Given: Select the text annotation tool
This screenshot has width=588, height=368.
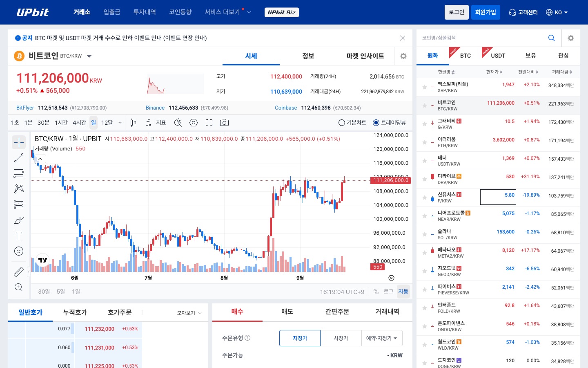Looking at the screenshot, I should 19,236.
